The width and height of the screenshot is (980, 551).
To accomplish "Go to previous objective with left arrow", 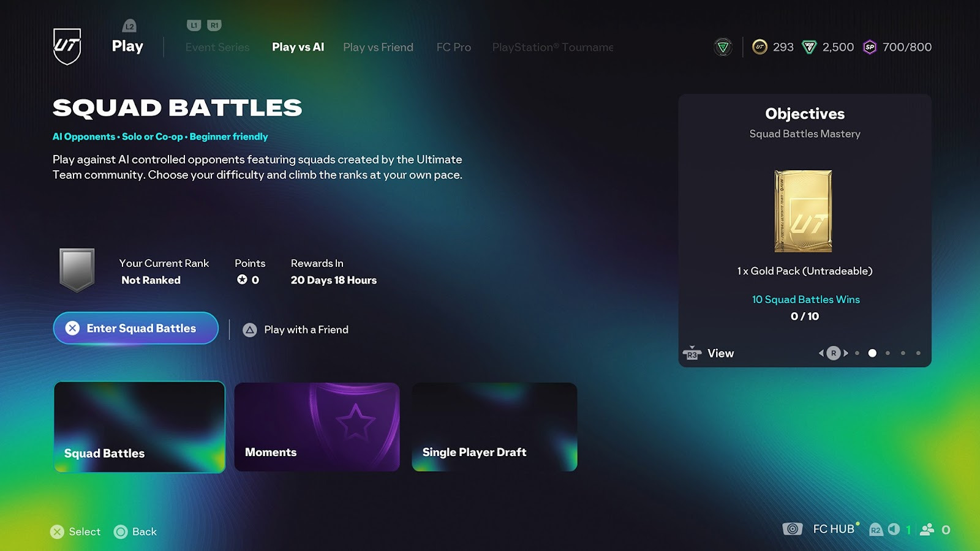I will (821, 353).
